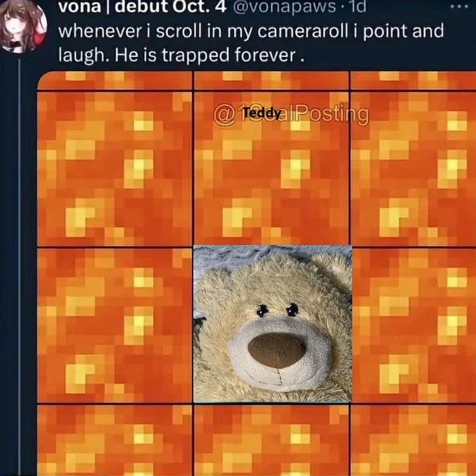Select the lava tile left of teddy bear

115,325
